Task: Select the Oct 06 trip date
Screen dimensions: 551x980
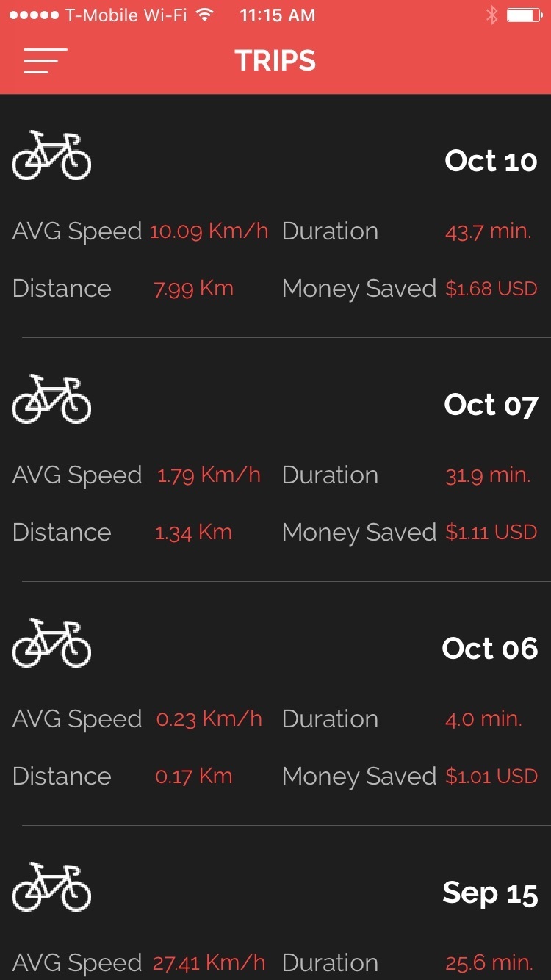Action: coord(489,649)
